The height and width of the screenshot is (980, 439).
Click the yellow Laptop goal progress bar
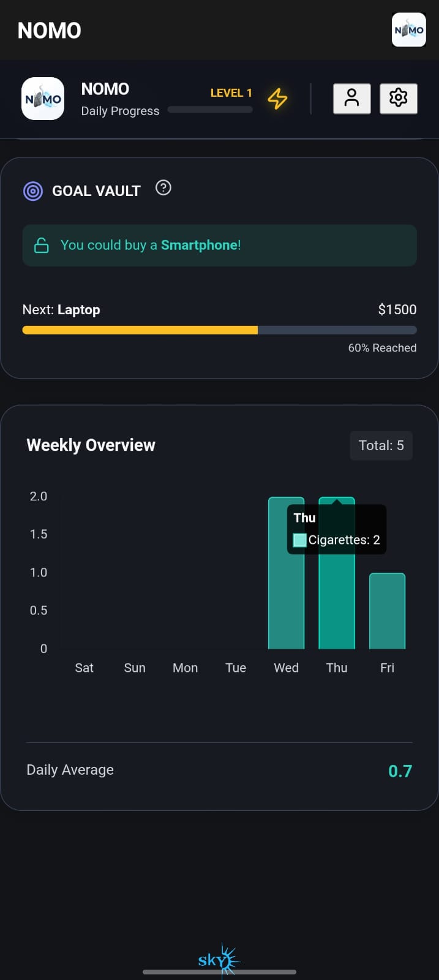pyautogui.click(x=140, y=330)
